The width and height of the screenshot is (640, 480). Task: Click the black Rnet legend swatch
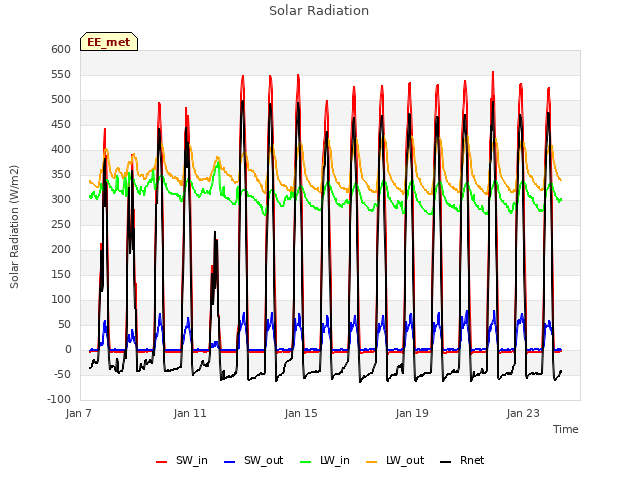point(446,462)
